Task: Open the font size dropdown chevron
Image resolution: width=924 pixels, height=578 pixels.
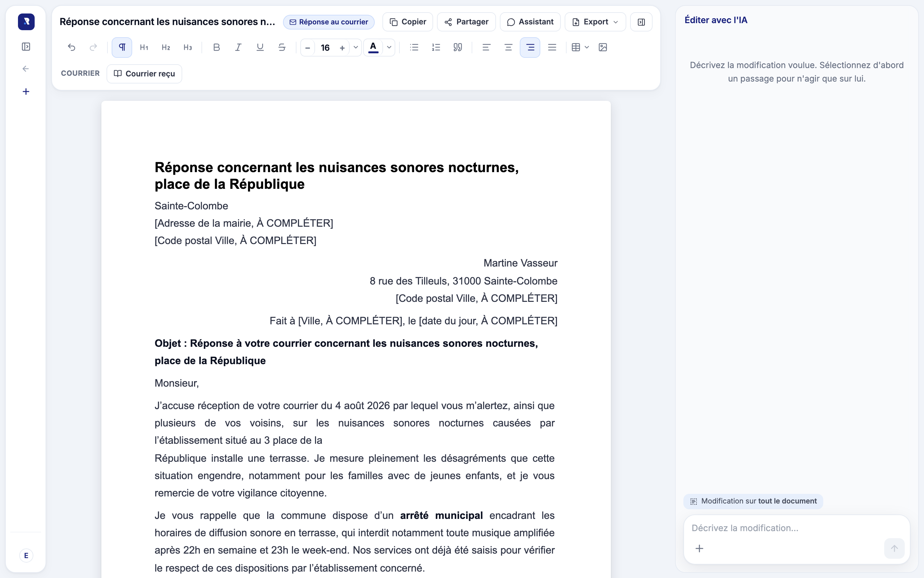Action: (x=355, y=48)
